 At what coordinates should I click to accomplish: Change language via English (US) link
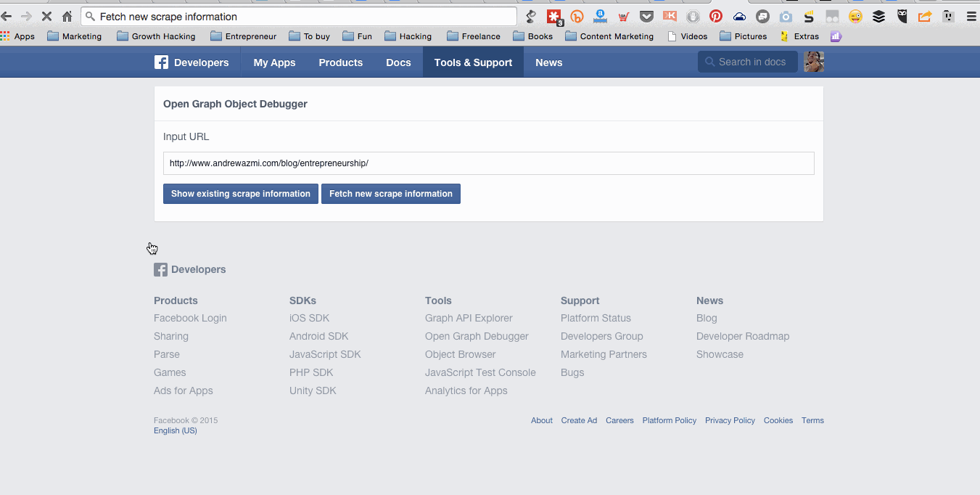coord(176,430)
